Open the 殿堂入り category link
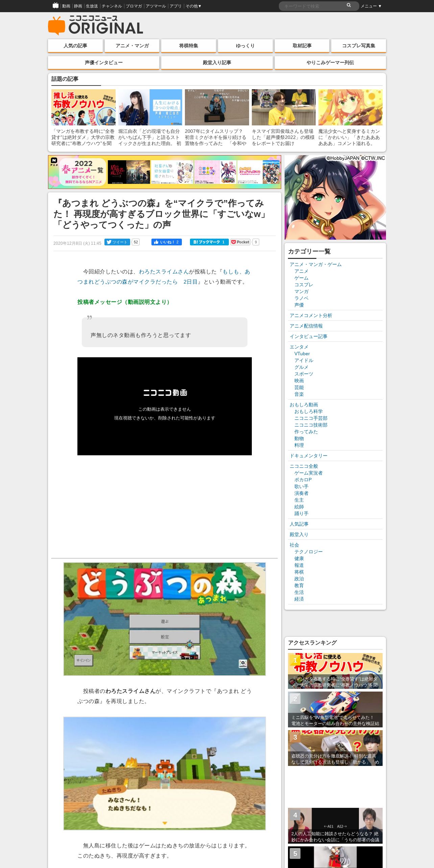 pos(299,534)
